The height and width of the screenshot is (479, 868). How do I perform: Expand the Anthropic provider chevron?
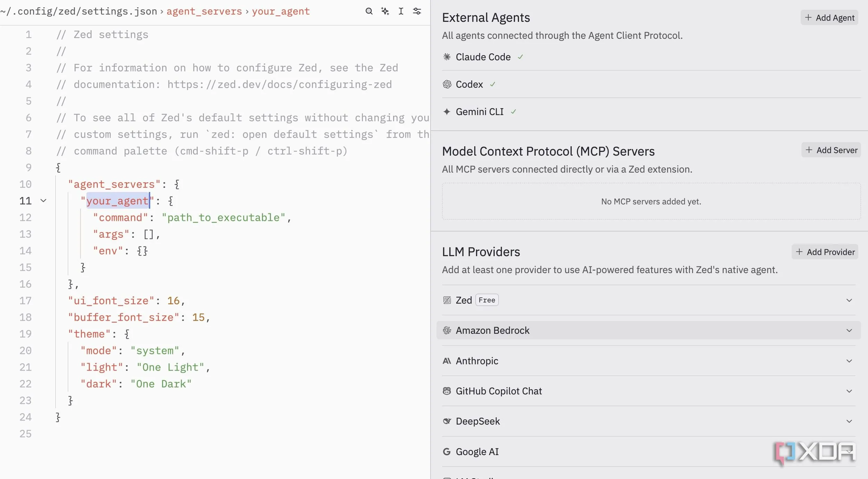click(x=849, y=361)
